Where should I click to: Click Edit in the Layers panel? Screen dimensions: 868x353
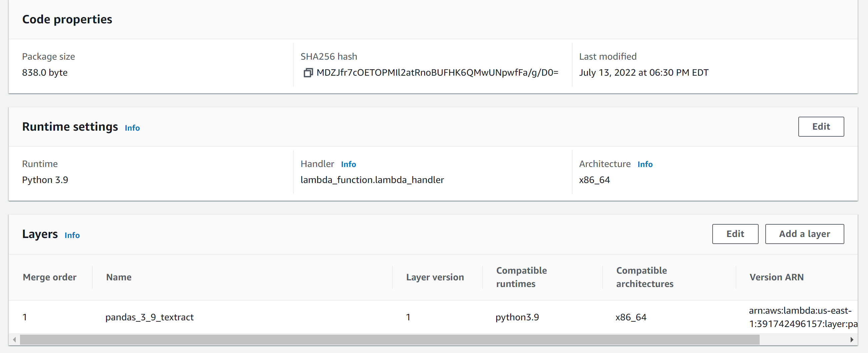(735, 234)
